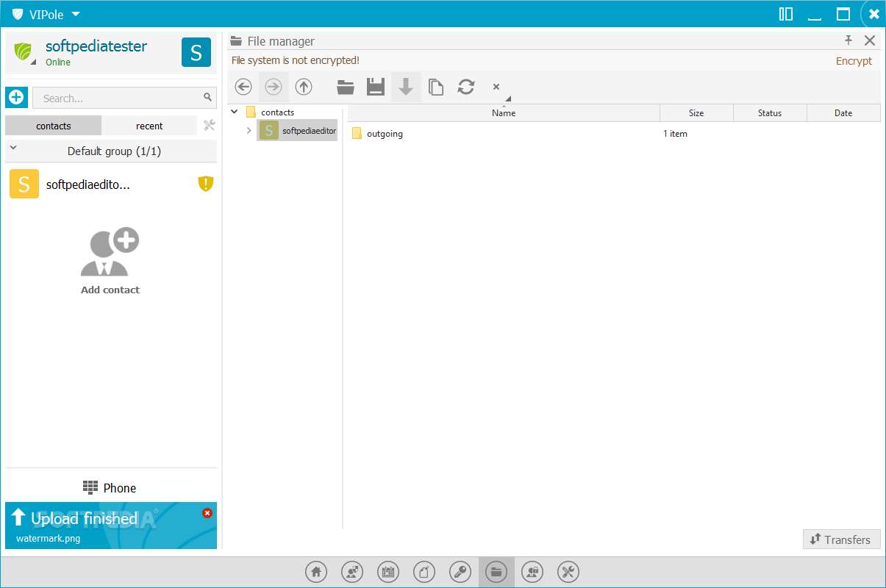Open the locked contacts icon in bottom bar
Image resolution: width=886 pixels, height=588 pixels.
[x=532, y=571]
